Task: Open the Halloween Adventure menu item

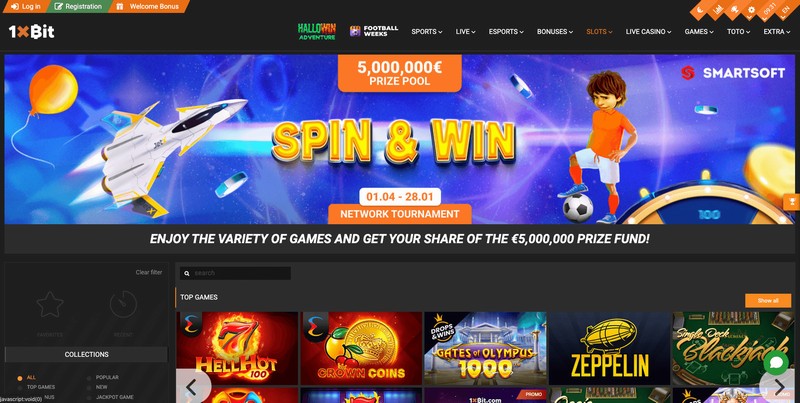Action: tap(317, 32)
